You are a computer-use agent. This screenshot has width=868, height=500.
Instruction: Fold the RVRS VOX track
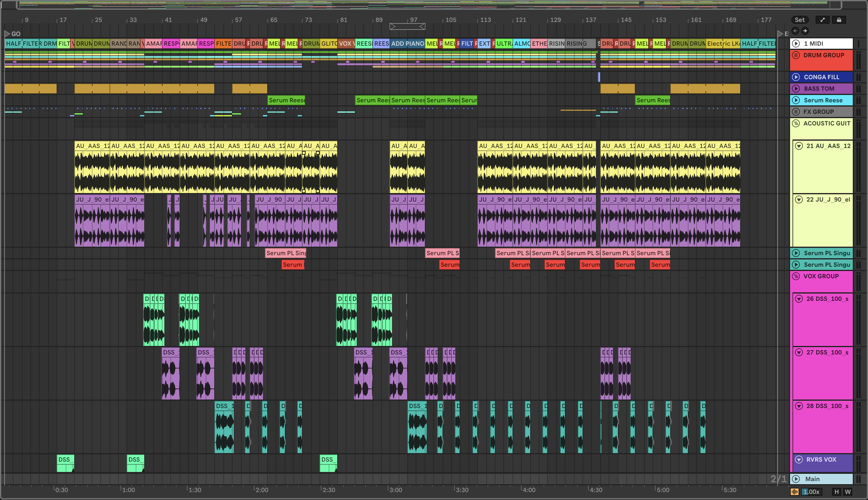tap(799, 460)
